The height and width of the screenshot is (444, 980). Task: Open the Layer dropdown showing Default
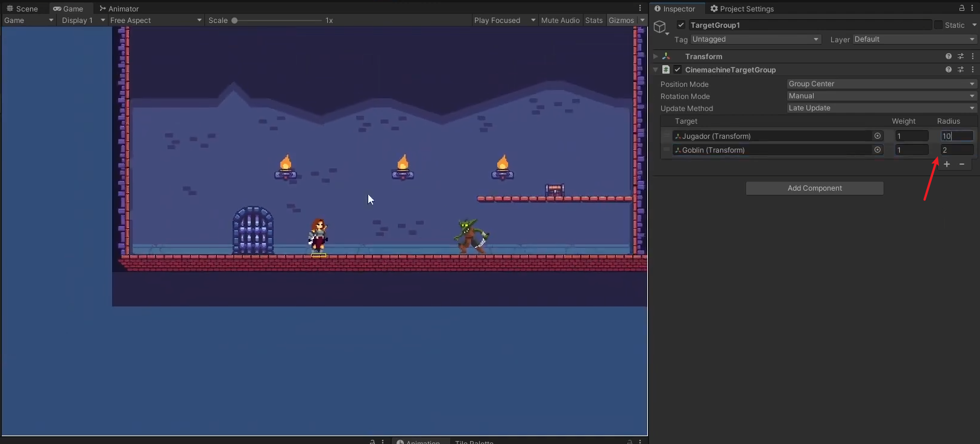(914, 39)
